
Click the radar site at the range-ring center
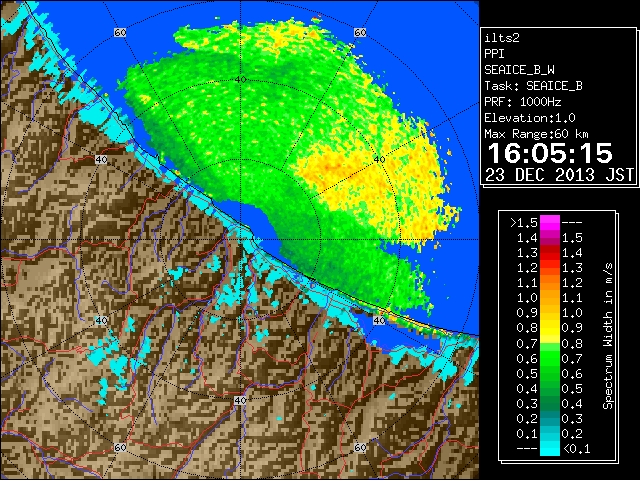click(241, 240)
